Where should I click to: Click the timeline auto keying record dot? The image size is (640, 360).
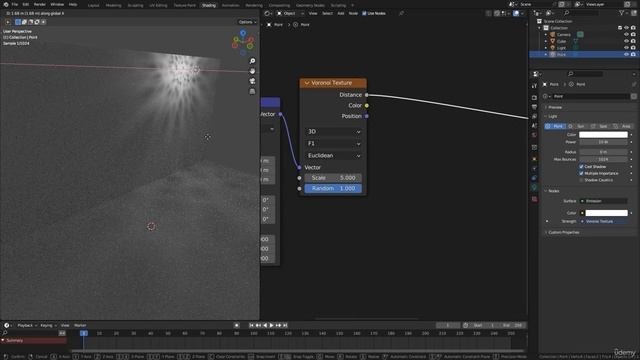point(236,325)
